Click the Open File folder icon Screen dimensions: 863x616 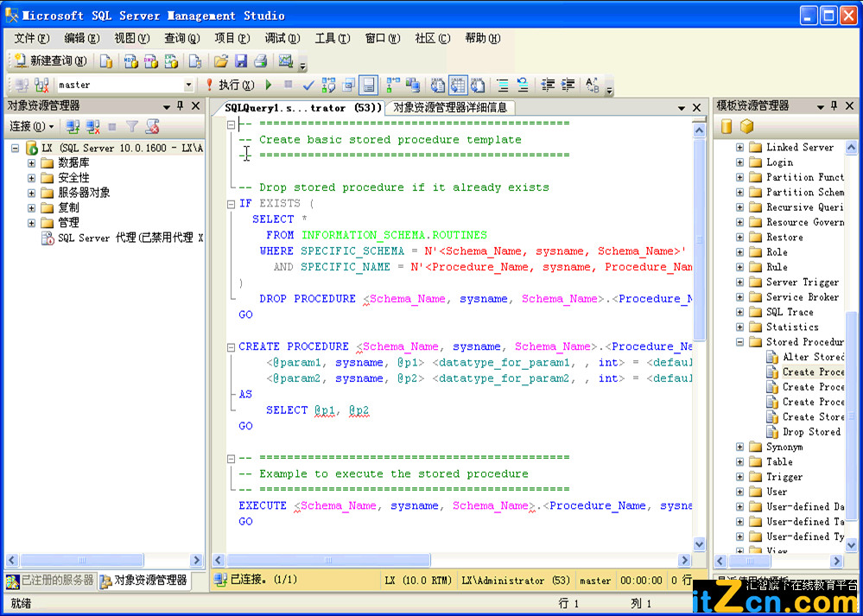pyautogui.click(x=220, y=61)
